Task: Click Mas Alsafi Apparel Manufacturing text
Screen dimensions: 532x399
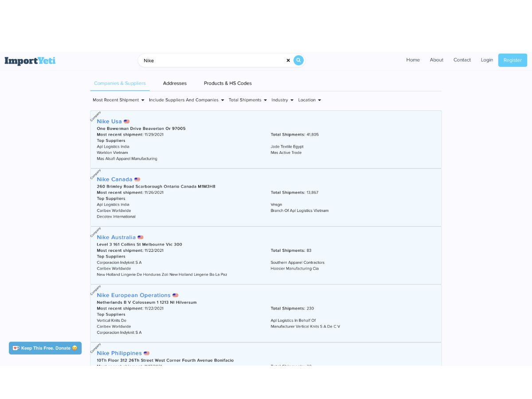Action: coord(127,159)
